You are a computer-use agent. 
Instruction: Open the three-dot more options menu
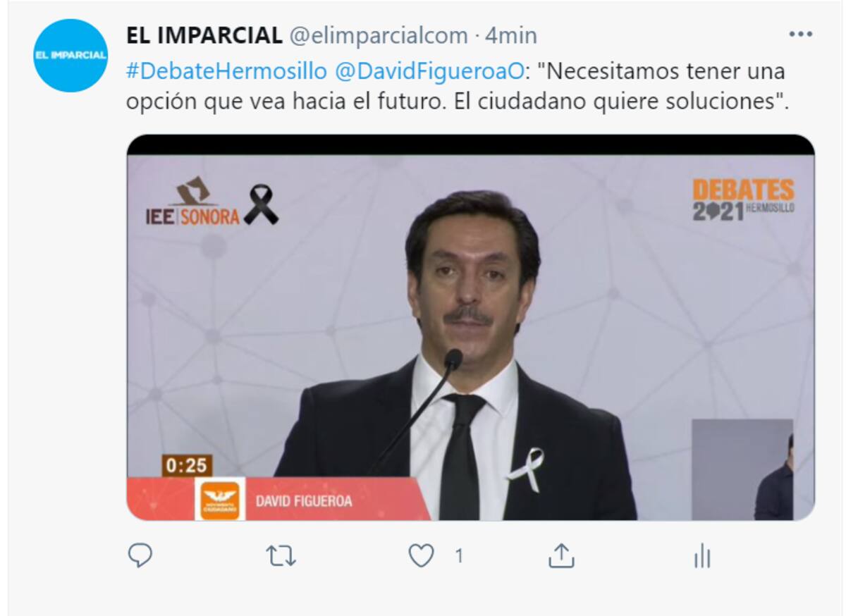[x=801, y=35]
